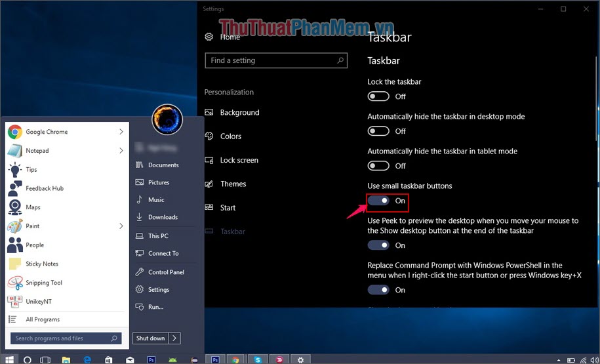Toggle the Lock the taskbar switch
Viewport: 600px width, 364px height.
pos(378,96)
